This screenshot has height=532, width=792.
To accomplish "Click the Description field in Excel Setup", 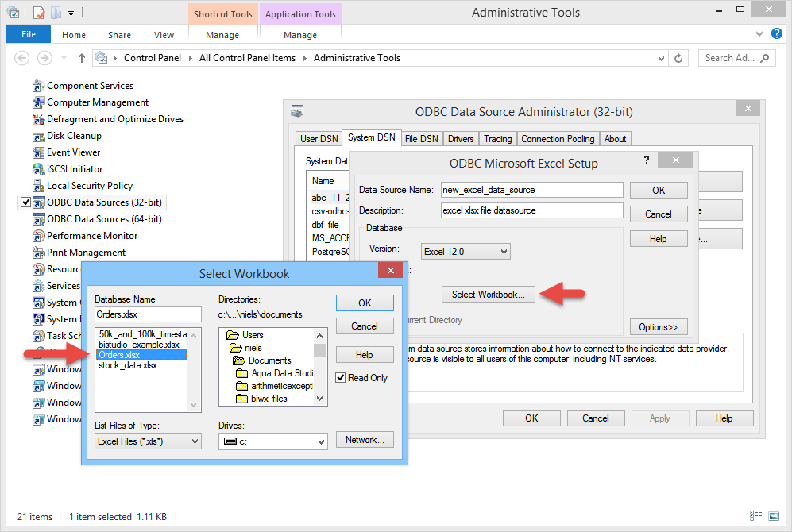I will pyautogui.click(x=532, y=210).
